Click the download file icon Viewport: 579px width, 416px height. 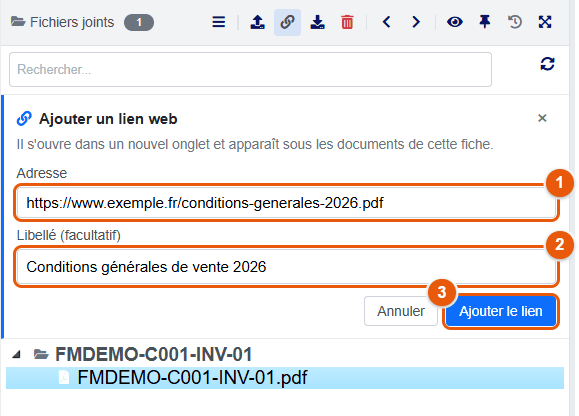coord(317,22)
